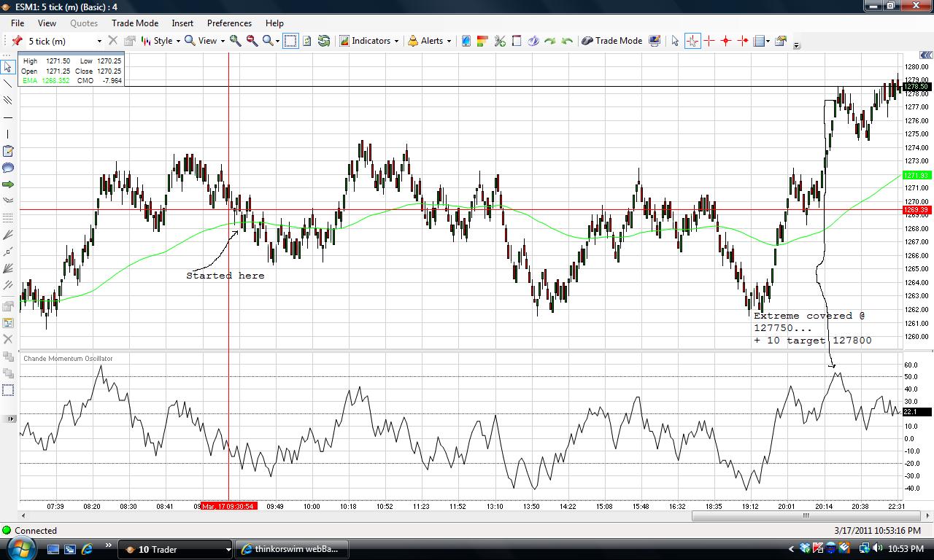Click the red 1269.39 price label

[916, 210]
